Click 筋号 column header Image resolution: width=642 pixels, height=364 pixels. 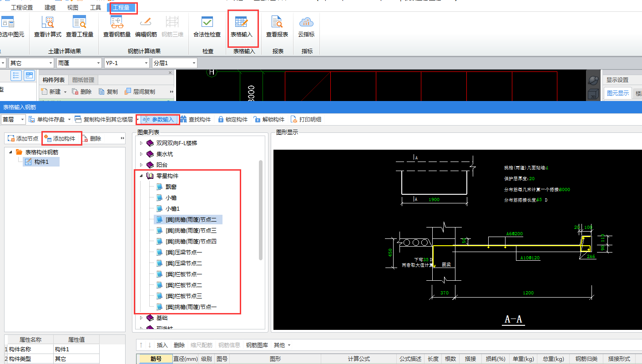pyautogui.click(x=156, y=359)
